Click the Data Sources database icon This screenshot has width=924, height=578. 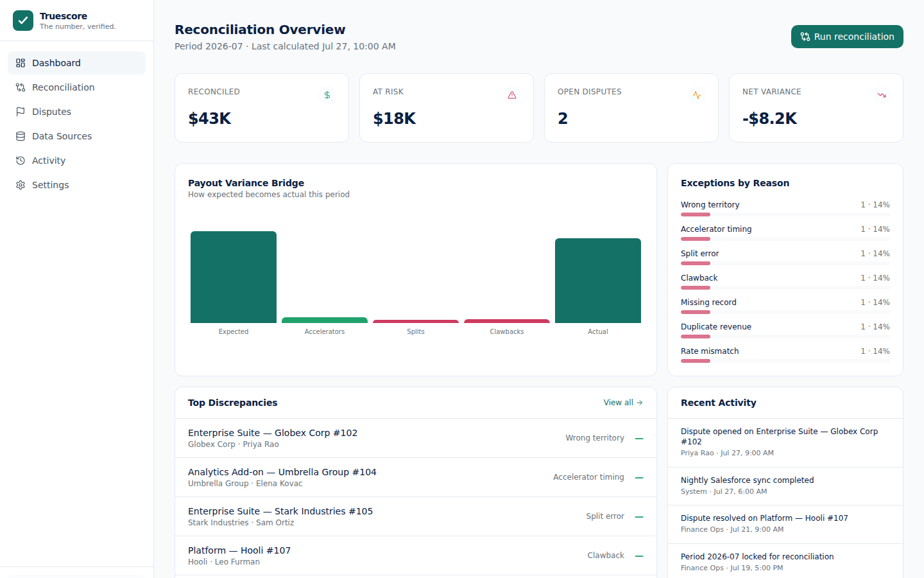21,136
